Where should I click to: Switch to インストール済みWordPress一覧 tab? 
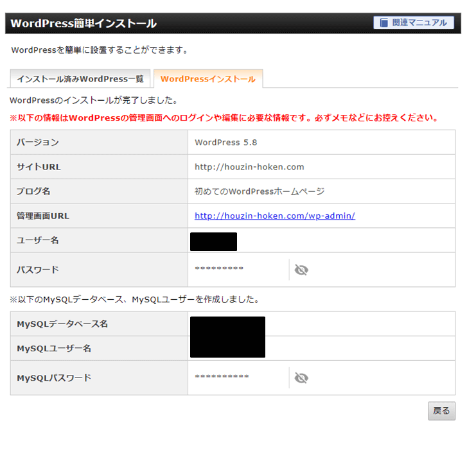[x=80, y=79]
